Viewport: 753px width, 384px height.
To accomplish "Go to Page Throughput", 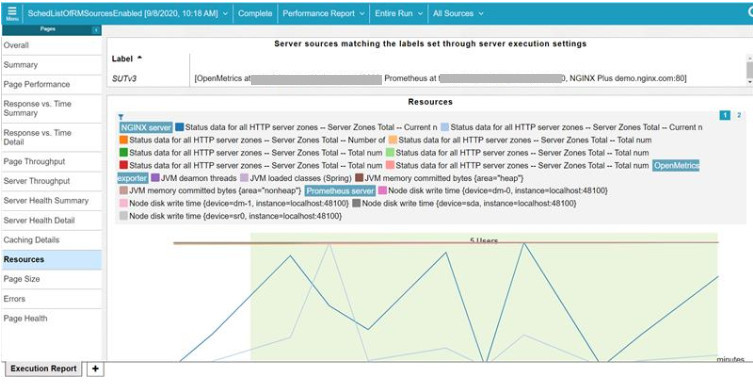I will [x=52, y=162].
